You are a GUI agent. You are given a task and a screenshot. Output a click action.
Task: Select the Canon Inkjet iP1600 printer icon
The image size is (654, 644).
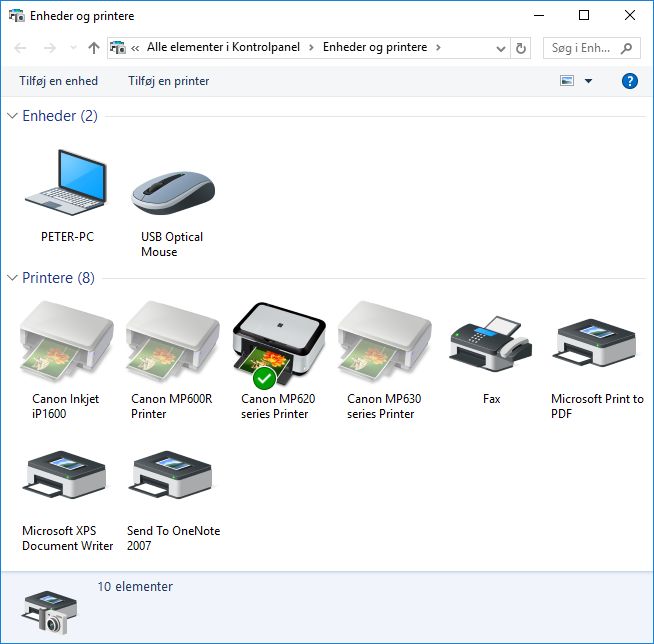click(66, 342)
